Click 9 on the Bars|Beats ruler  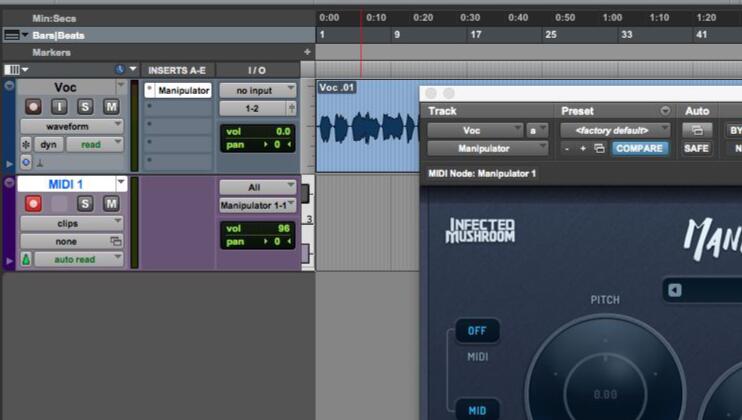pyautogui.click(x=397, y=35)
